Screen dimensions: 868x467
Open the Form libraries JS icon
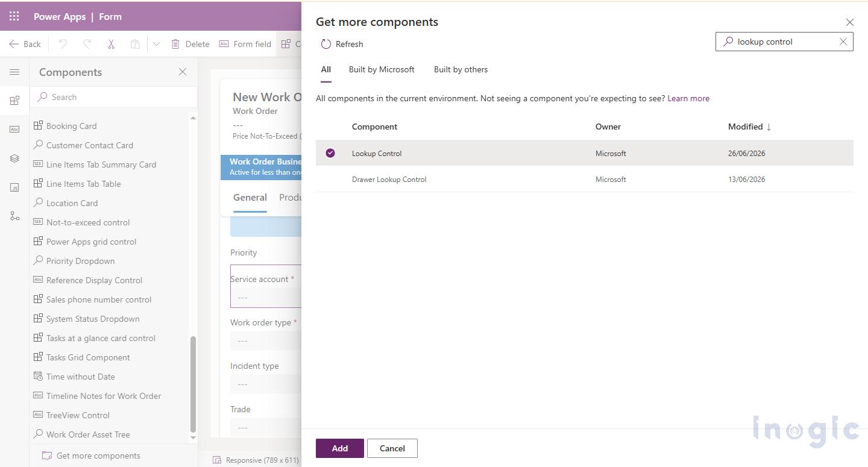click(x=14, y=187)
